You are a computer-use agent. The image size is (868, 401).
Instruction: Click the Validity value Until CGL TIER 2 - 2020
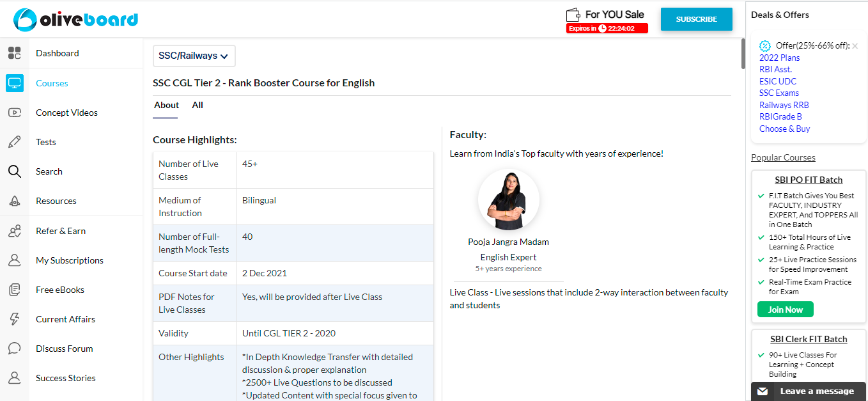pos(289,333)
